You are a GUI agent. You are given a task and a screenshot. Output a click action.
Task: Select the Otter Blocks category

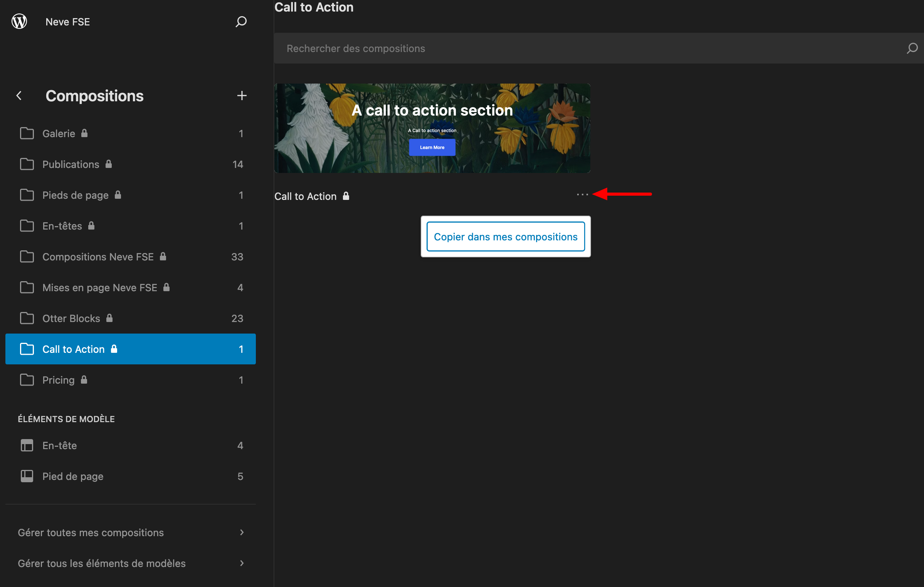(71, 318)
